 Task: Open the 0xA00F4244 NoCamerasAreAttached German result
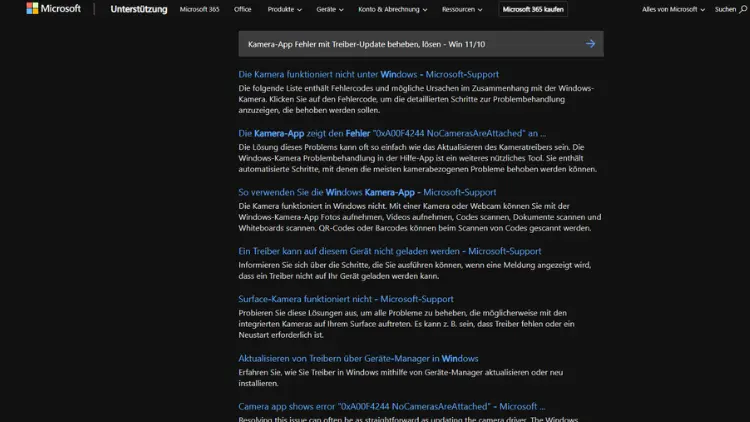pos(392,133)
